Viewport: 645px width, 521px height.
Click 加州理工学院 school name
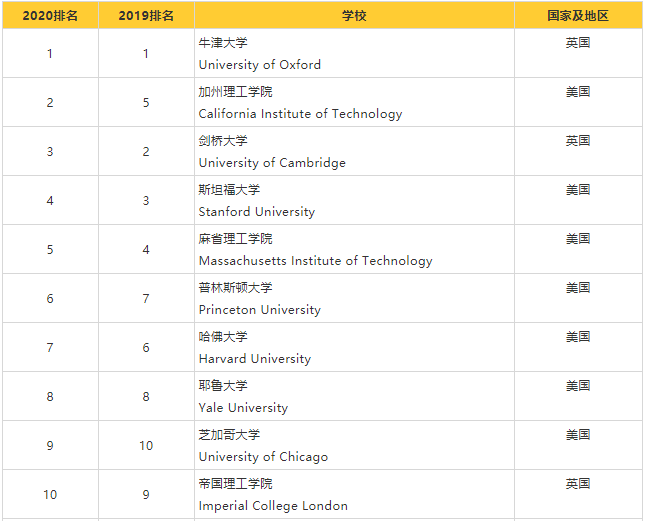(235, 92)
